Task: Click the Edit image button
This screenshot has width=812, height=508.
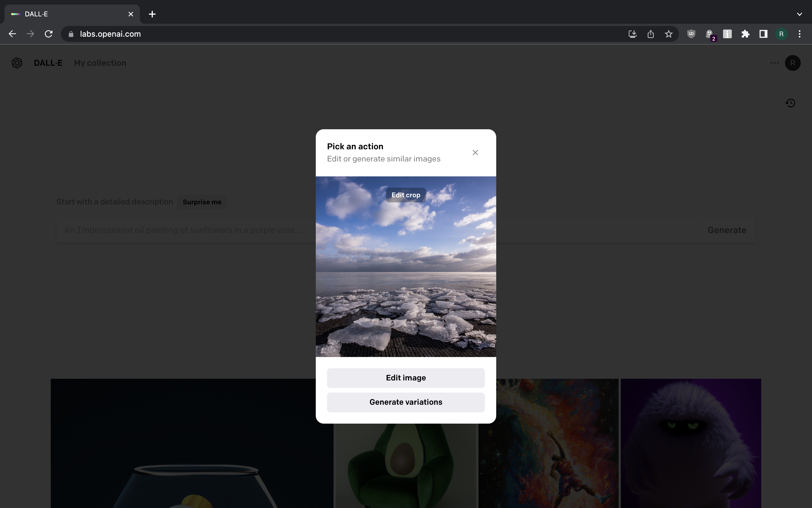Action: click(406, 378)
